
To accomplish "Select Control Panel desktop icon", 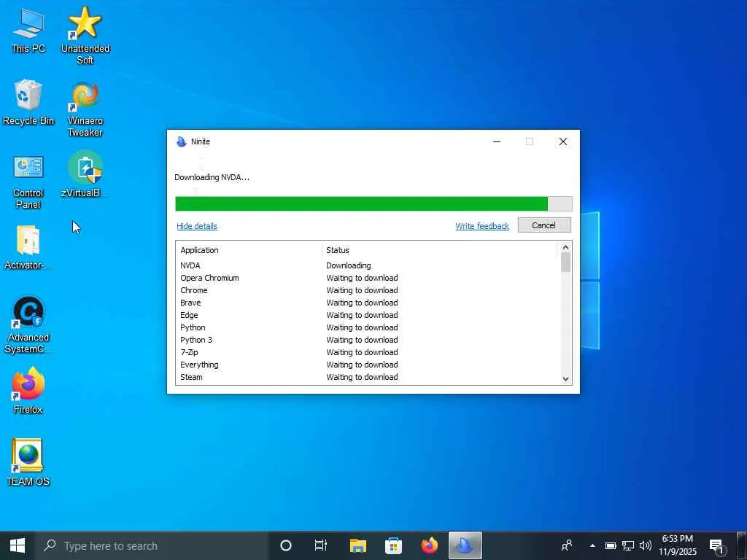I will point(28,182).
